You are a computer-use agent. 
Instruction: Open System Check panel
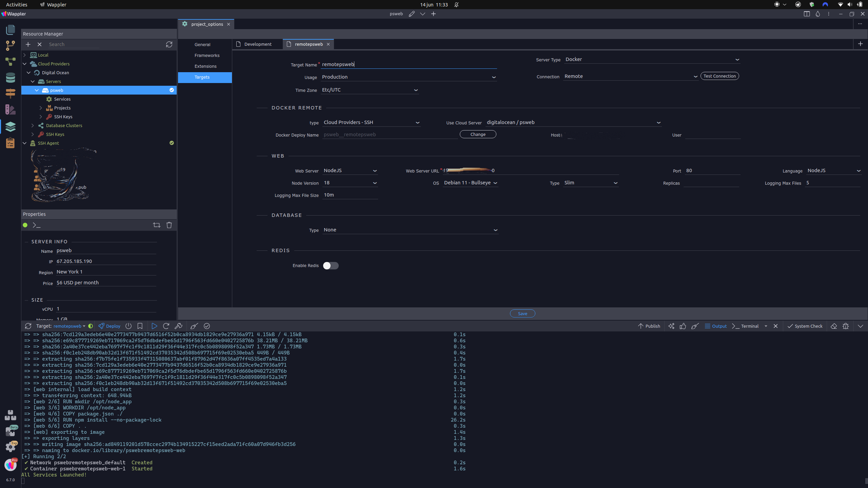[805, 326]
